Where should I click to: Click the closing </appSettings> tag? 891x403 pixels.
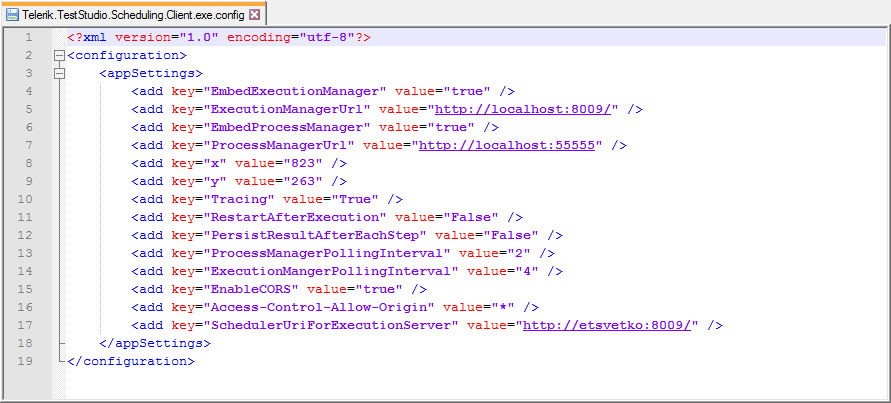tap(155, 343)
